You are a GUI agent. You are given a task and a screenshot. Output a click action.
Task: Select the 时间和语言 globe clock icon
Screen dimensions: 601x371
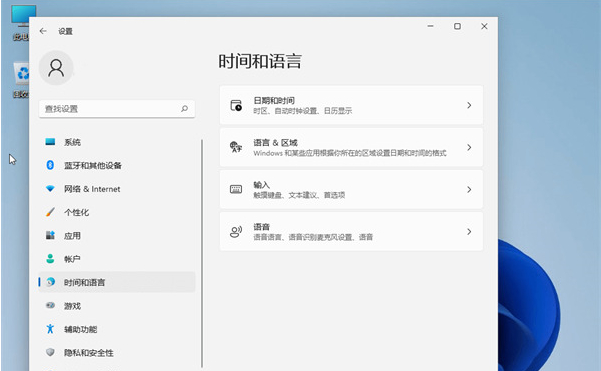[50, 282]
